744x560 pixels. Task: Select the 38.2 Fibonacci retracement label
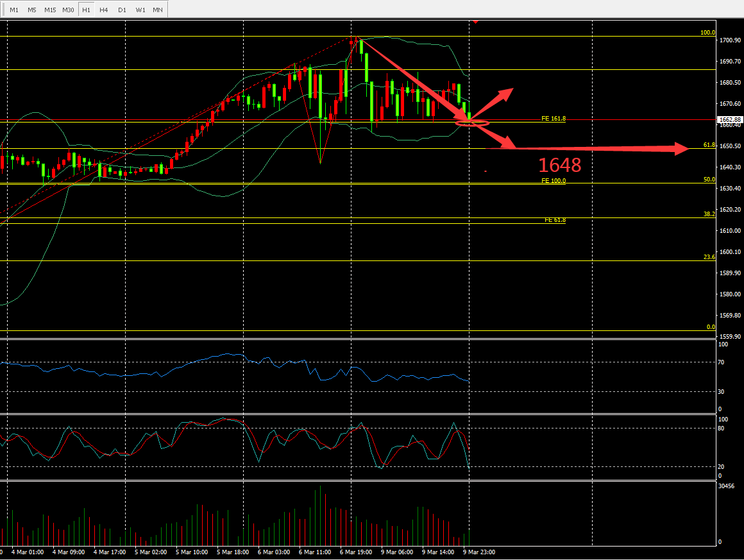pyautogui.click(x=709, y=214)
